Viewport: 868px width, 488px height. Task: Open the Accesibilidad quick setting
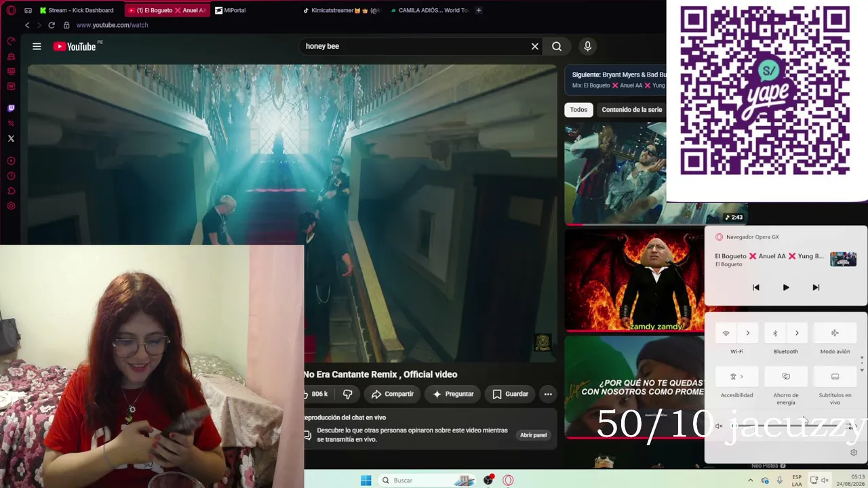point(736,376)
